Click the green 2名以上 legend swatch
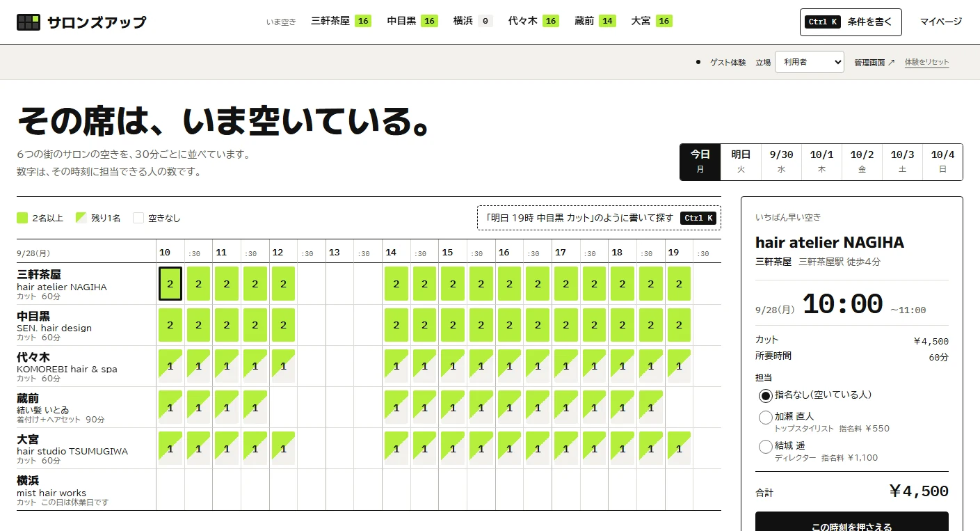980x531 pixels. (x=22, y=218)
